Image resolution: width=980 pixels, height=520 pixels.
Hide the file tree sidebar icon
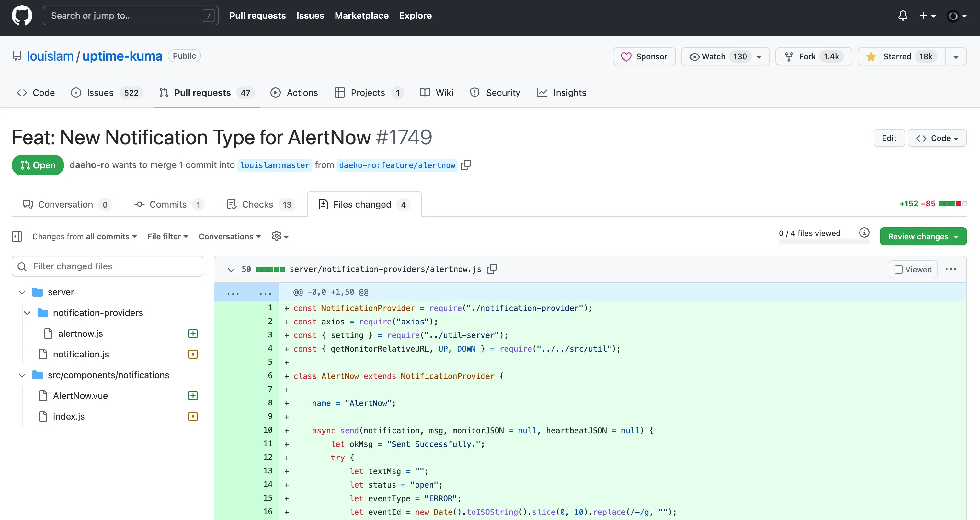(17, 236)
